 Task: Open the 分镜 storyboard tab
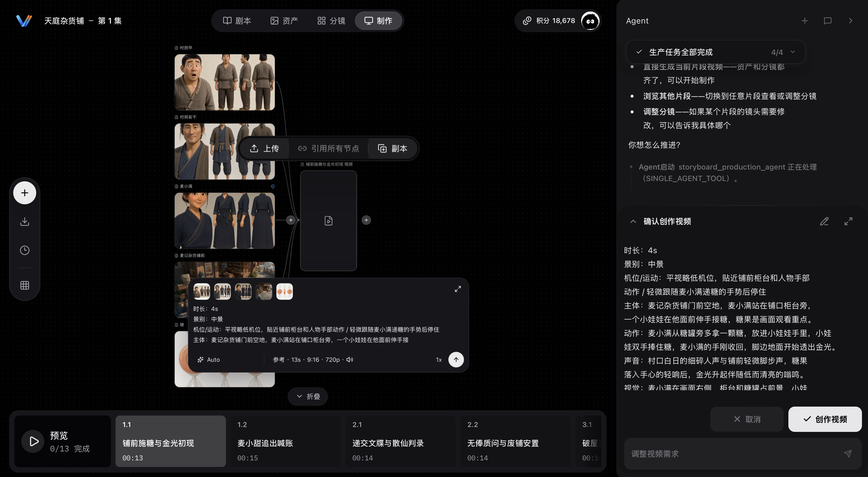coord(331,21)
